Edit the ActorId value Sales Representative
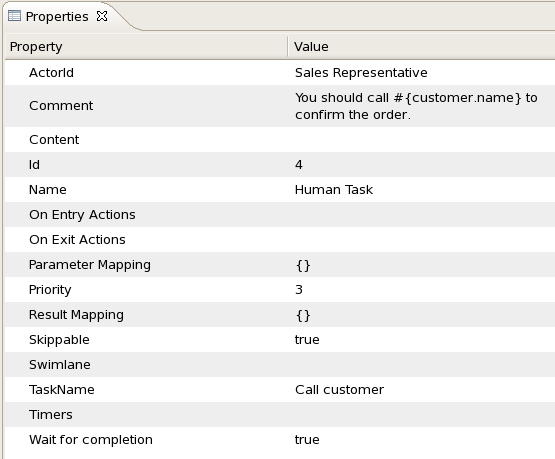This screenshot has width=555, height=459. pyautogui.click(x=361, y=73)
